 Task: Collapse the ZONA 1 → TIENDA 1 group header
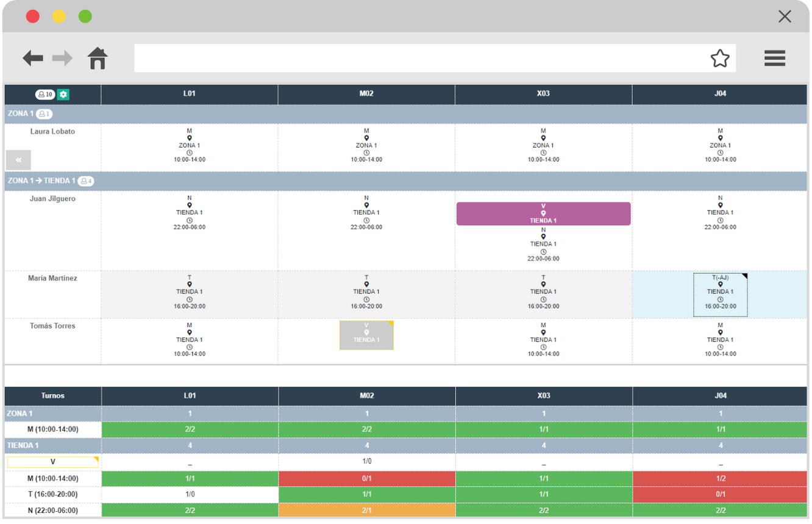[41, 181]
